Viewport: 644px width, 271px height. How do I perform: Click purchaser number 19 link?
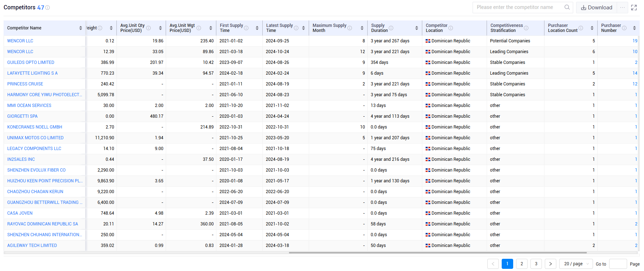(x=635, y=41)
